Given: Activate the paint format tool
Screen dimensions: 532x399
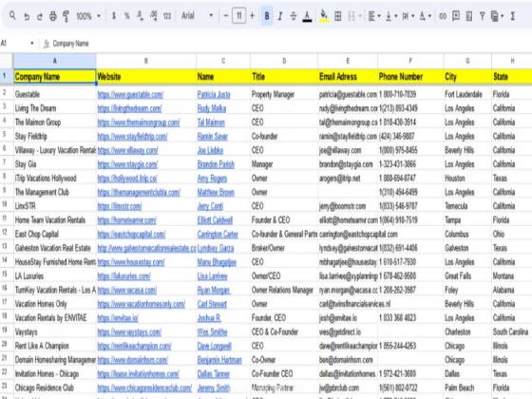Looking at the screenshot, I should (66, 16).
